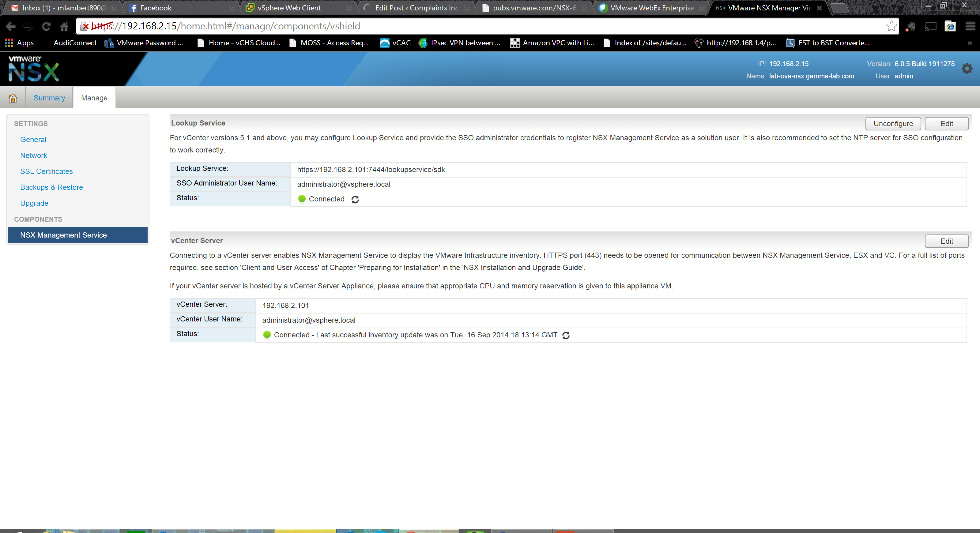
Task: Switch to the Summary tab
Action: click(49, 98)
